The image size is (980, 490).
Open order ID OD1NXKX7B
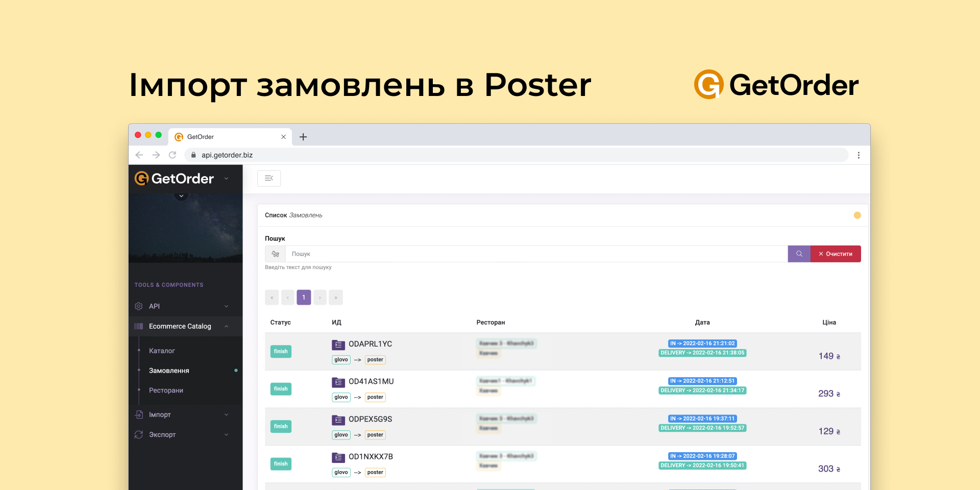pyautogui.click(x=371, y=457)
